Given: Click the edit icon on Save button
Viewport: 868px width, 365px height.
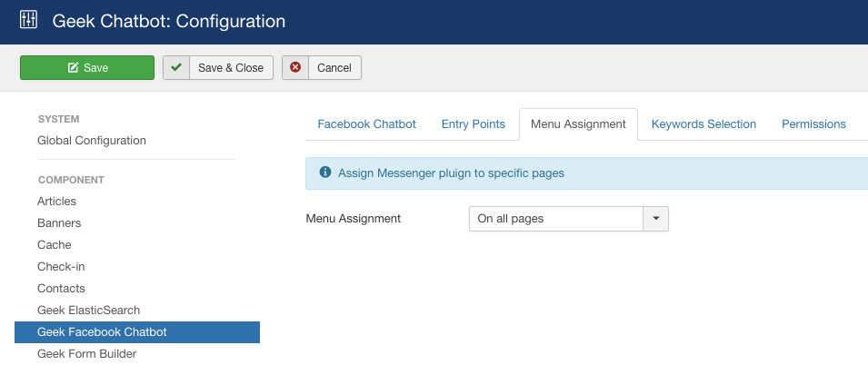Looking at the screenshot, I should coord(73,67).
